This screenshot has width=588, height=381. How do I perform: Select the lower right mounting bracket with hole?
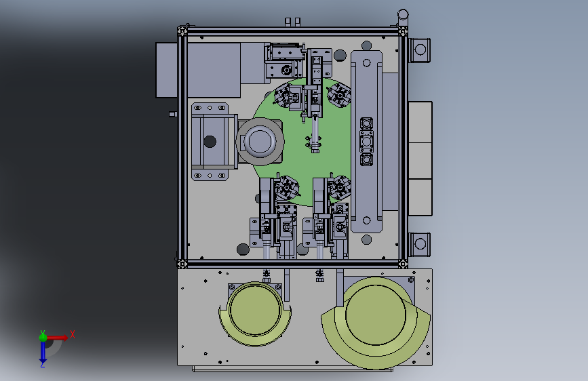tap(419, 244)
